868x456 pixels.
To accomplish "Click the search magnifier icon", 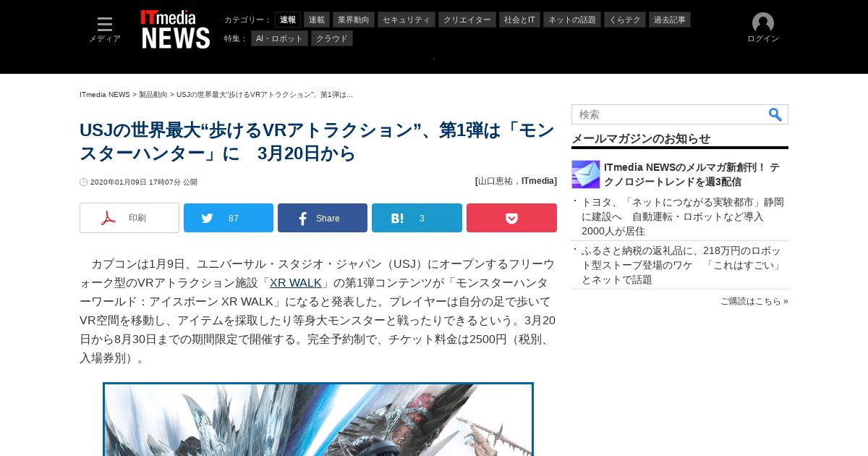I will 775,114.
